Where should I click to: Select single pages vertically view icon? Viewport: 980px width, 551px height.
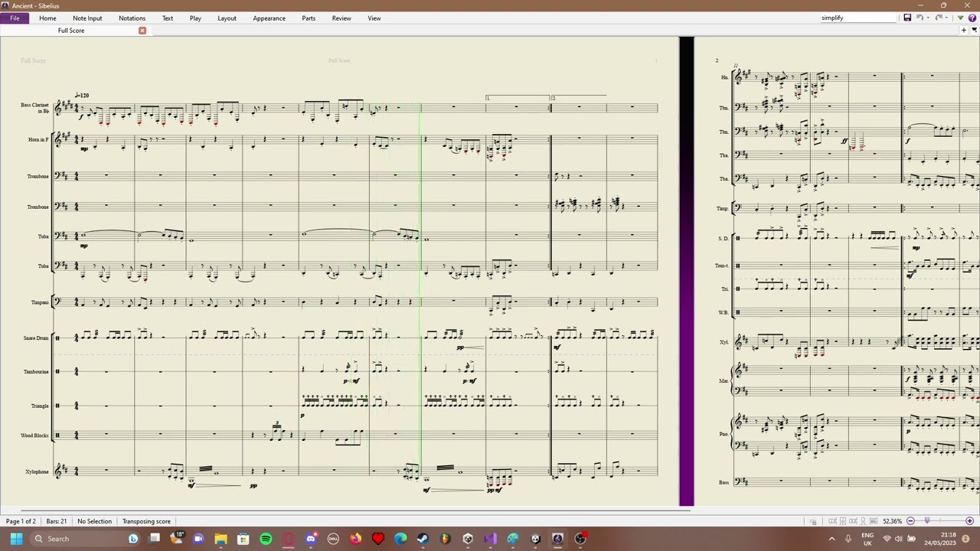[x=864, y=521]
